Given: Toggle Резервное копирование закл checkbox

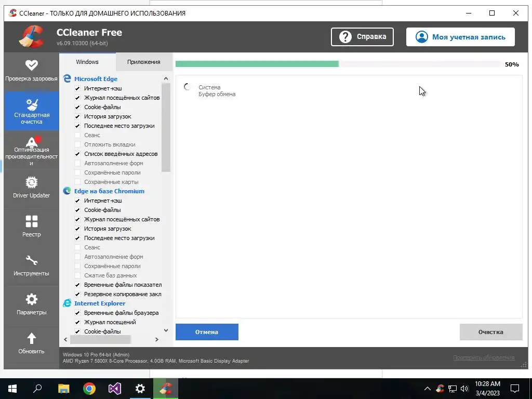Looking at the screenshot, I should click(x=77, y=294).
